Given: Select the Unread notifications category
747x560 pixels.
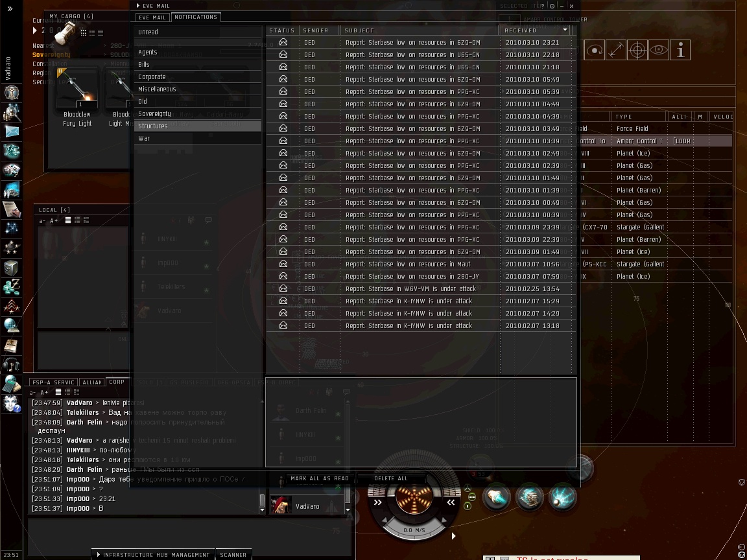Looking at the screenshot, I should coord(198,32).
